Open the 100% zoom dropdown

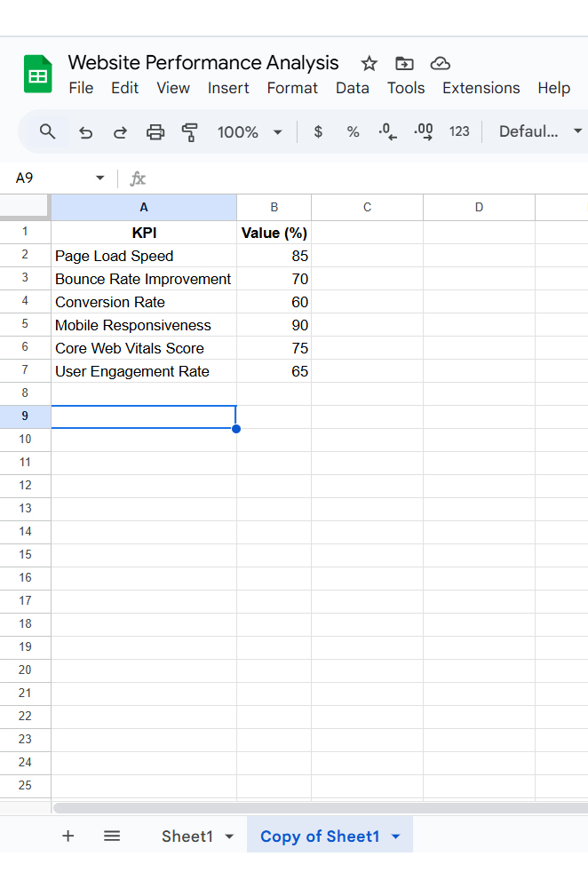tap(250, 131)
